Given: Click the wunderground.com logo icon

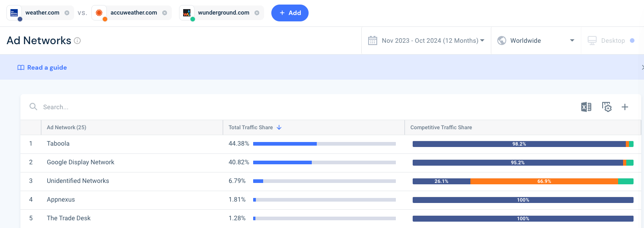Looking at the screenshot, I should tap(186, 13).
